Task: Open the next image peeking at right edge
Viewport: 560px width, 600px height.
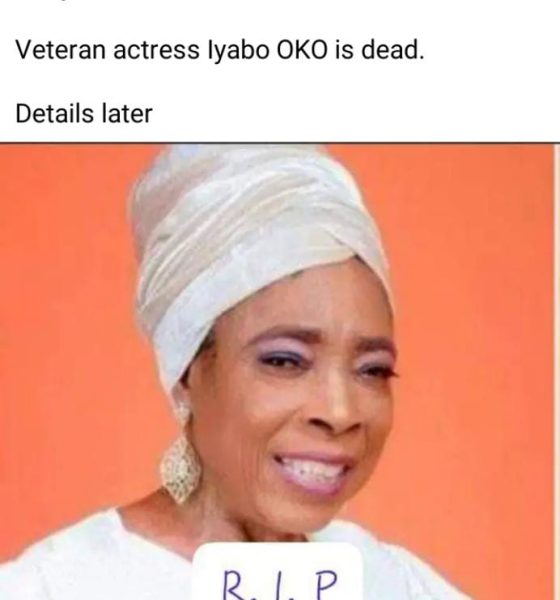Action: pos(557,371)
